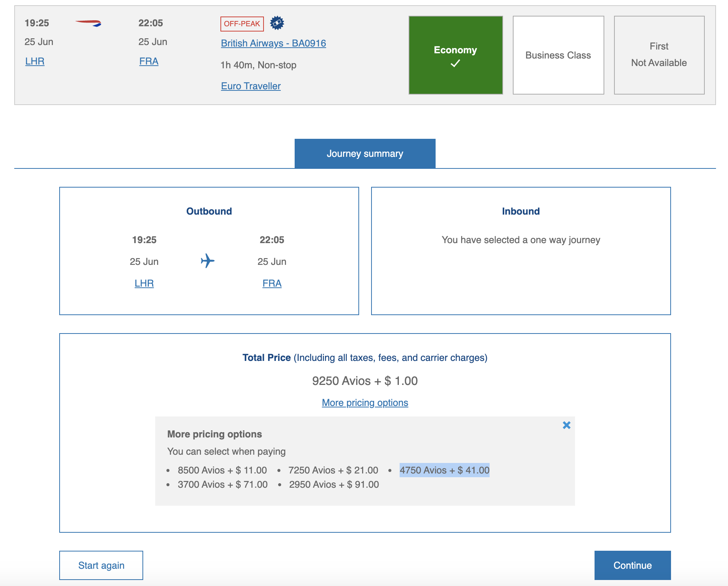Click Start again
The height and width of the screenshot is (586, 728).
(101, 565)
